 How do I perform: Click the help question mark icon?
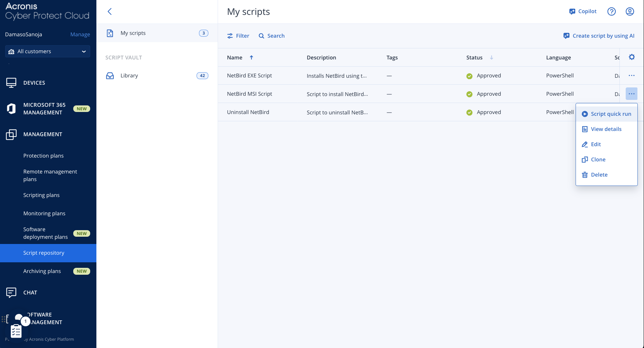[x=611, y=11]
